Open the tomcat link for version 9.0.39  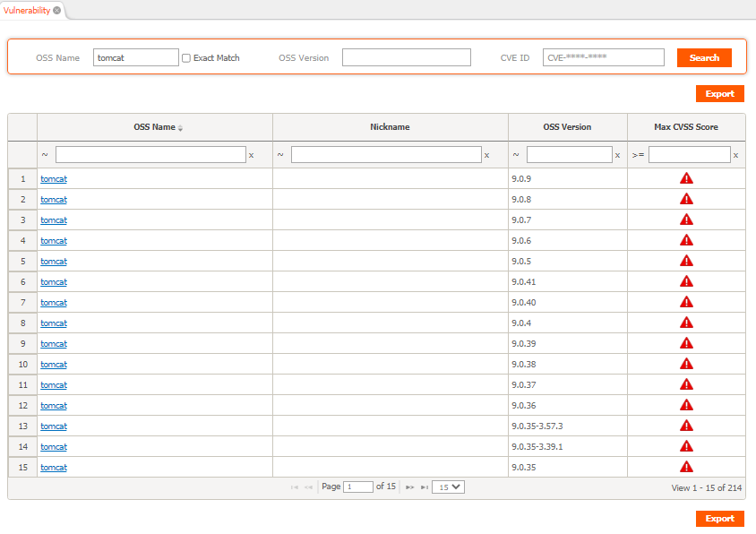pos(54,344)
